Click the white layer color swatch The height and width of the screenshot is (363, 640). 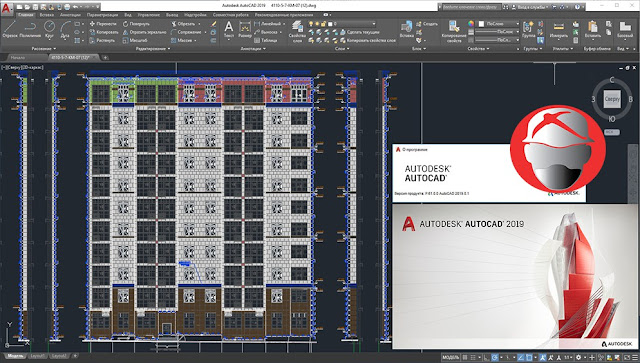coord(329,24)
